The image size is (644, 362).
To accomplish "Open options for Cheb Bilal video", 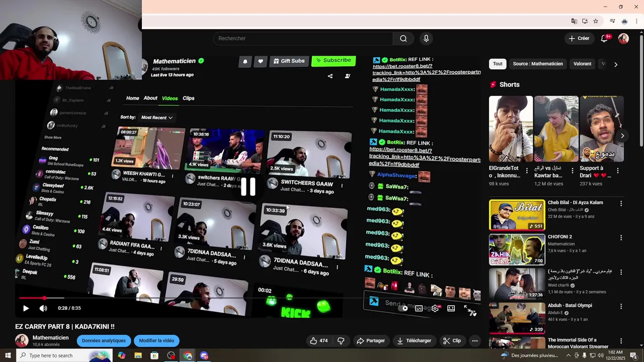I will [621, 204].
